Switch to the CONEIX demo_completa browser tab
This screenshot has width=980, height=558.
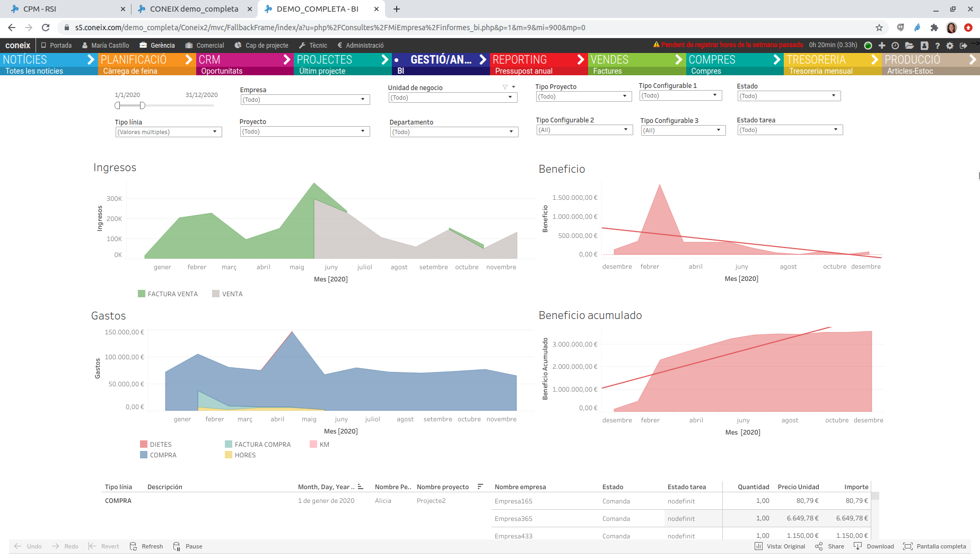(x=194, y=8)
